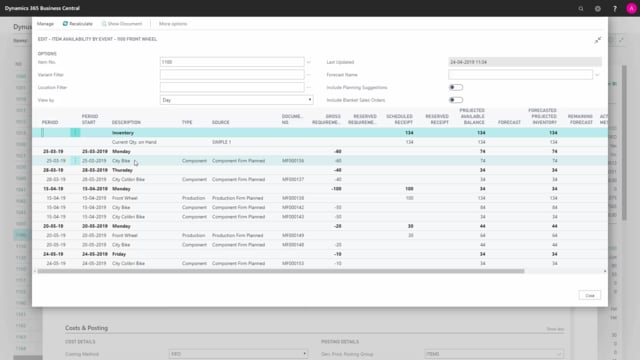Click the Reserved Requirement column header

[x=362, y=119]
